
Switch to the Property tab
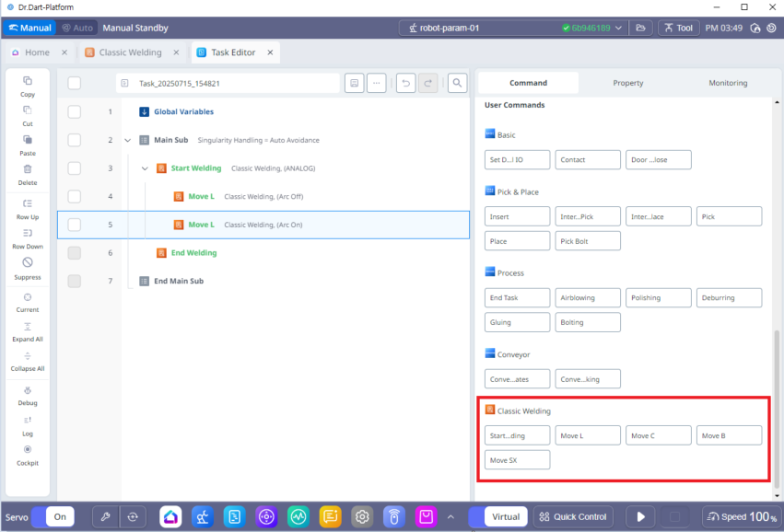[x=627, y=83]
